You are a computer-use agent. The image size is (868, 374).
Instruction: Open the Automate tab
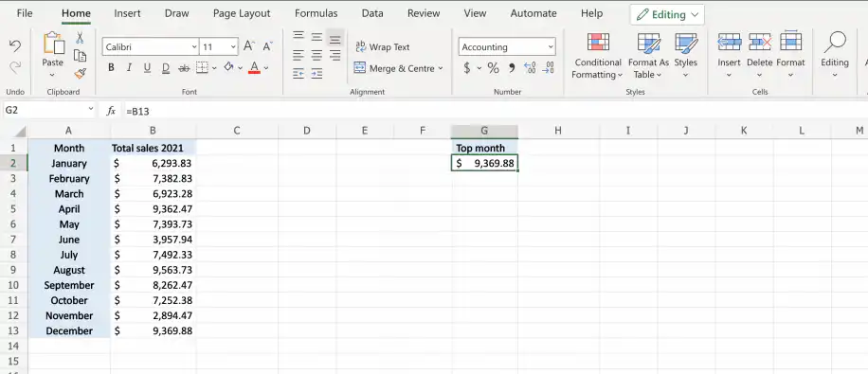click(533, 13)
